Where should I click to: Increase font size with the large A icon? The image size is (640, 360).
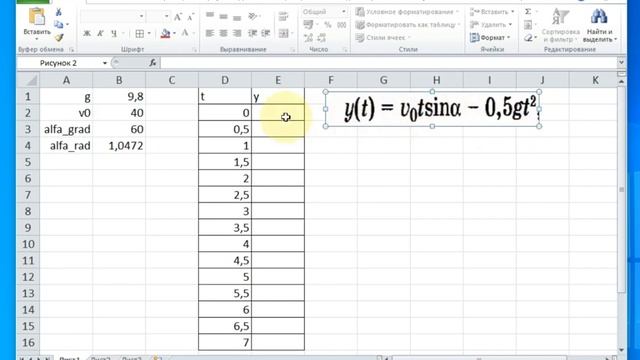(178, 17)
